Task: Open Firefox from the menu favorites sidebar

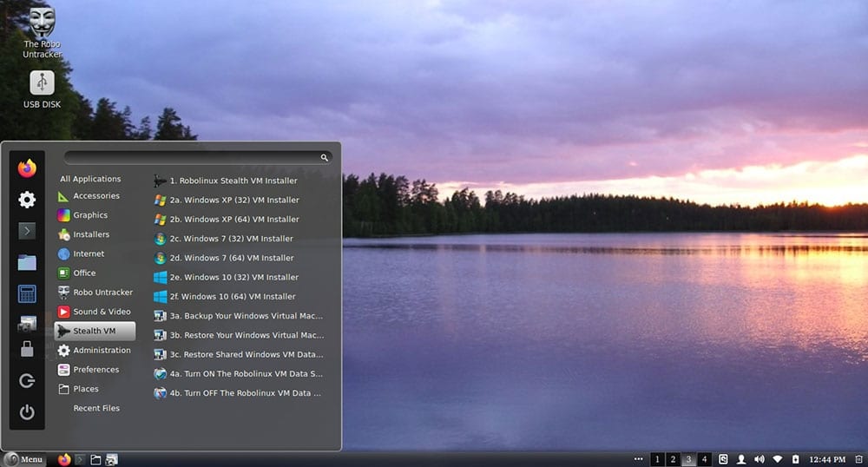Action: tap(27, 168)
